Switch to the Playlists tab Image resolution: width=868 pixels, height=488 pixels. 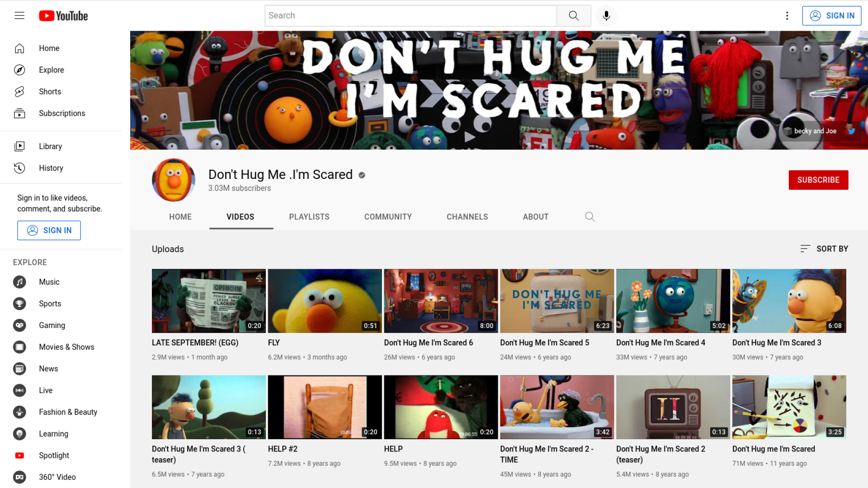(x=309, y=217)
